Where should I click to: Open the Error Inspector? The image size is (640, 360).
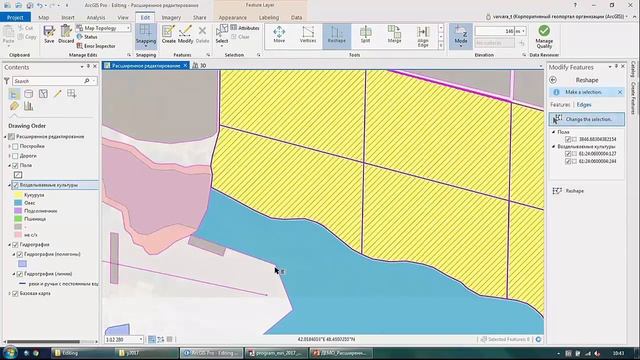tap(96, 46)
